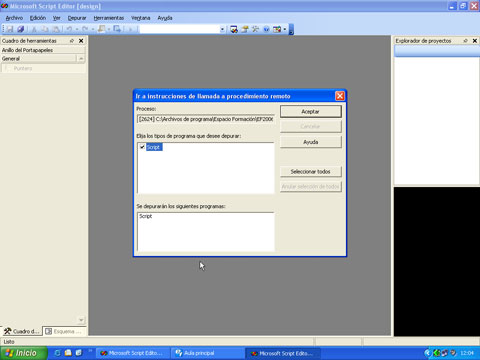Screen dimensions: 480x360
Task: Open the Archivo menu
Action: click(14, 18)
